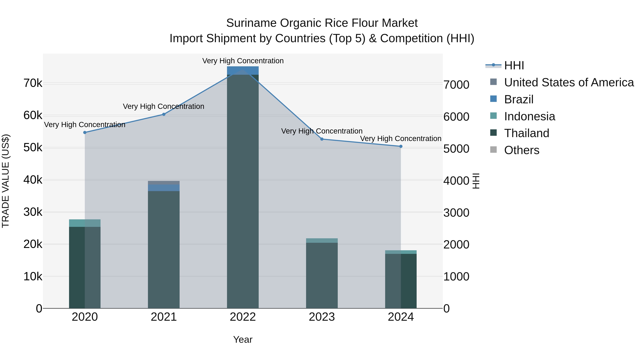Toggle the HHI legend entry
644x362 pixels.
click(x=504, y=65)
